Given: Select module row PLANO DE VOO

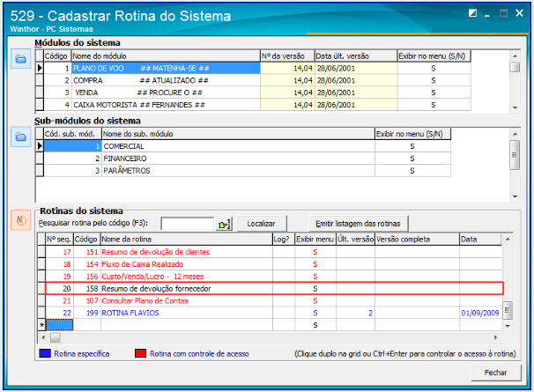Looking at the screenshot, I should (254, 69).
